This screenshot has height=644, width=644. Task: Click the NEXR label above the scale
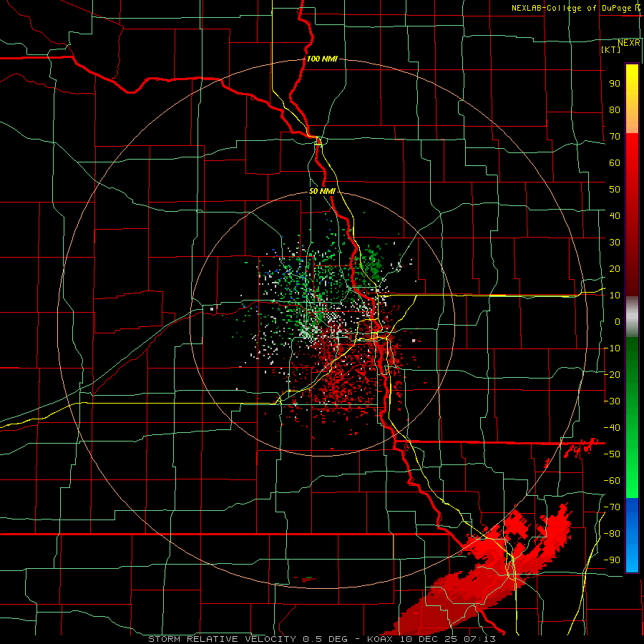[x=629, y=43]
